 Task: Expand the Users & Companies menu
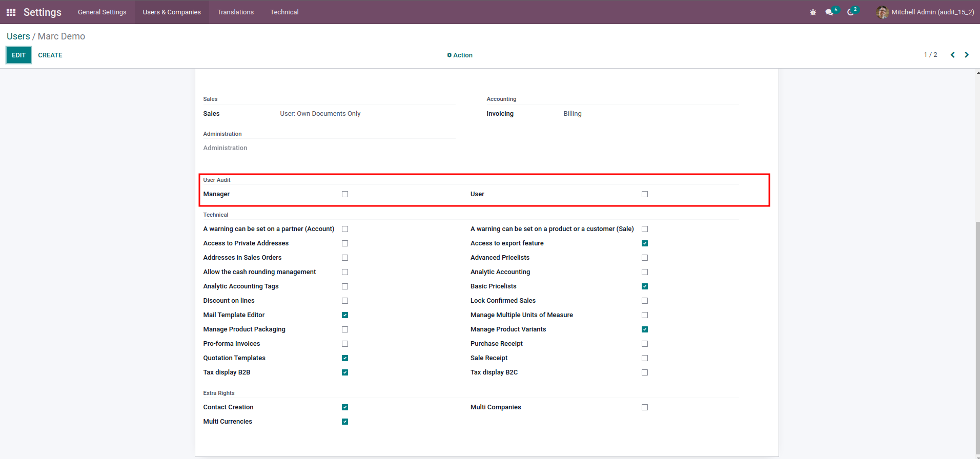[172, 12]
